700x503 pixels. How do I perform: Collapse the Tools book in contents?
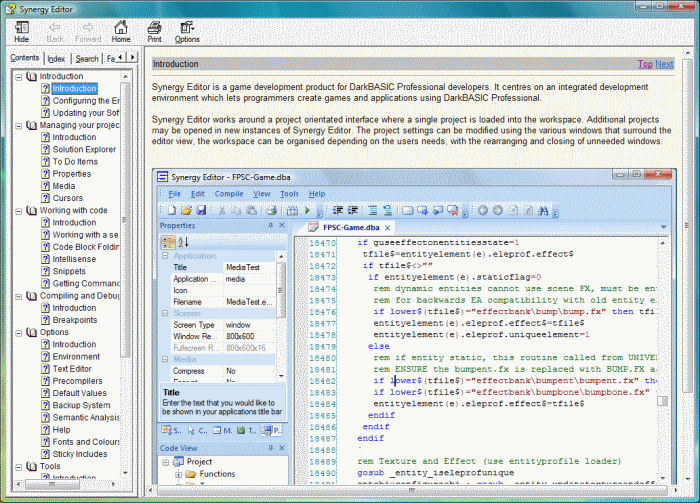tap(19, 466)
